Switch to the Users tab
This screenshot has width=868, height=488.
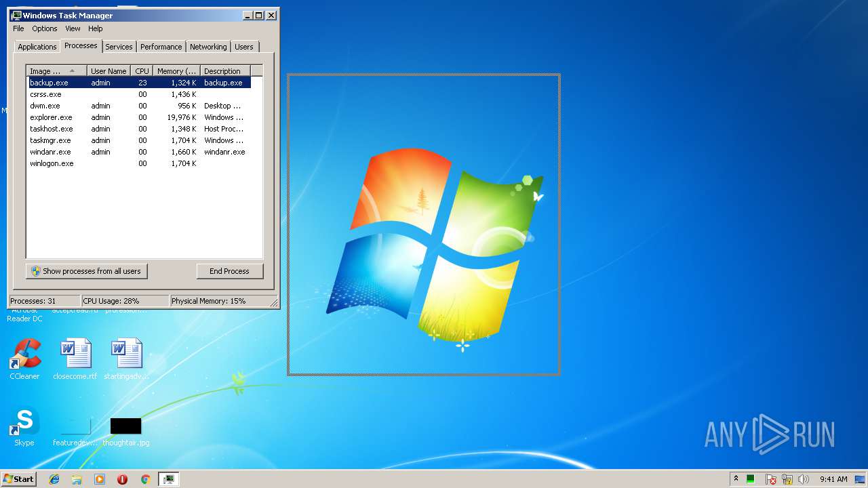244,47
